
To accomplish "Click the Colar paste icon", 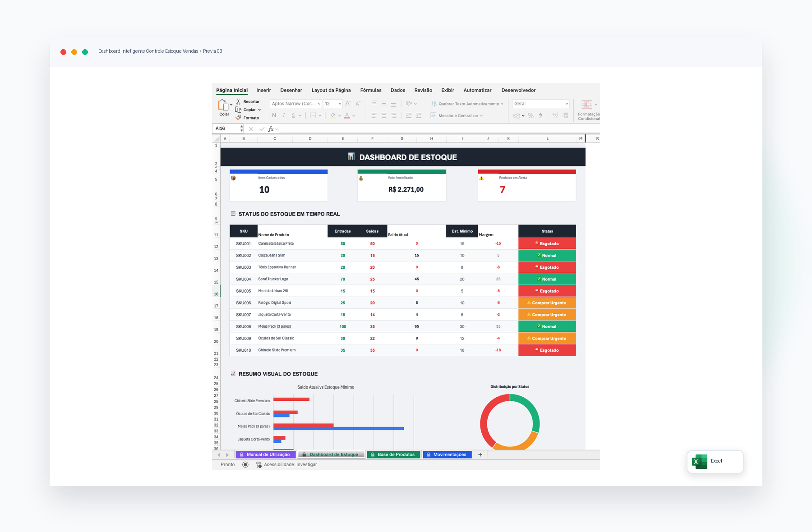I will pos(223,105).
